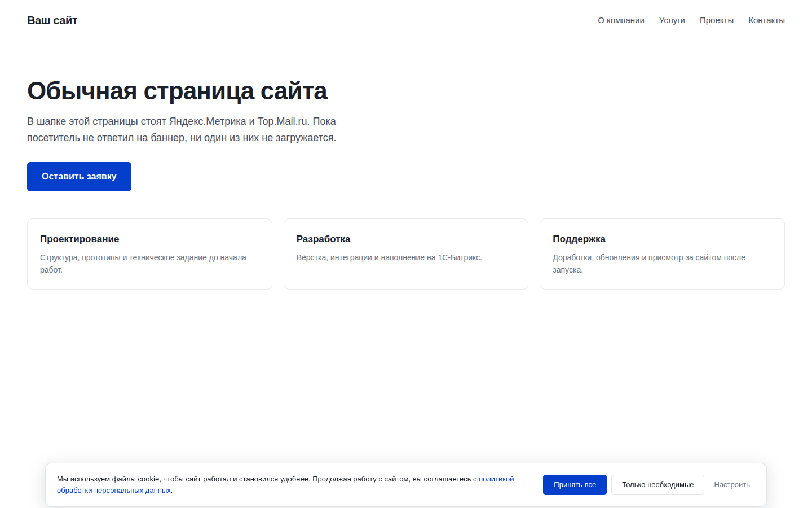
Task: Select the «Поддержка» card title
Action: point(579,239)
